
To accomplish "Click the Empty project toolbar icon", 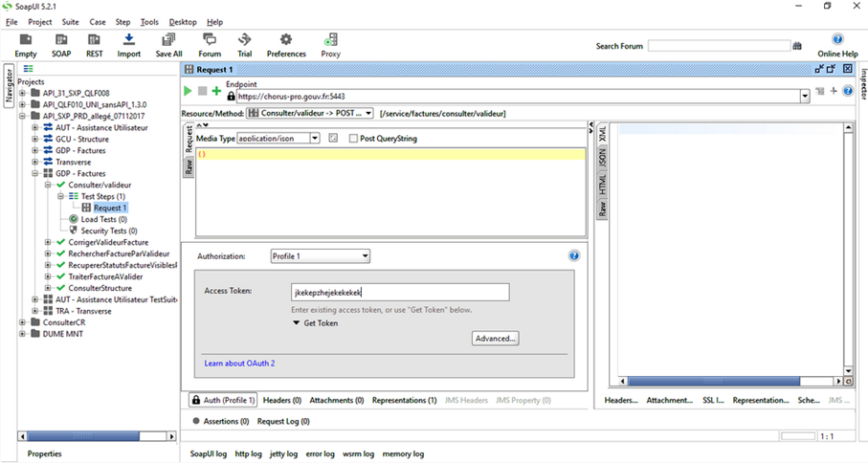I will click(x=26, y=46).
